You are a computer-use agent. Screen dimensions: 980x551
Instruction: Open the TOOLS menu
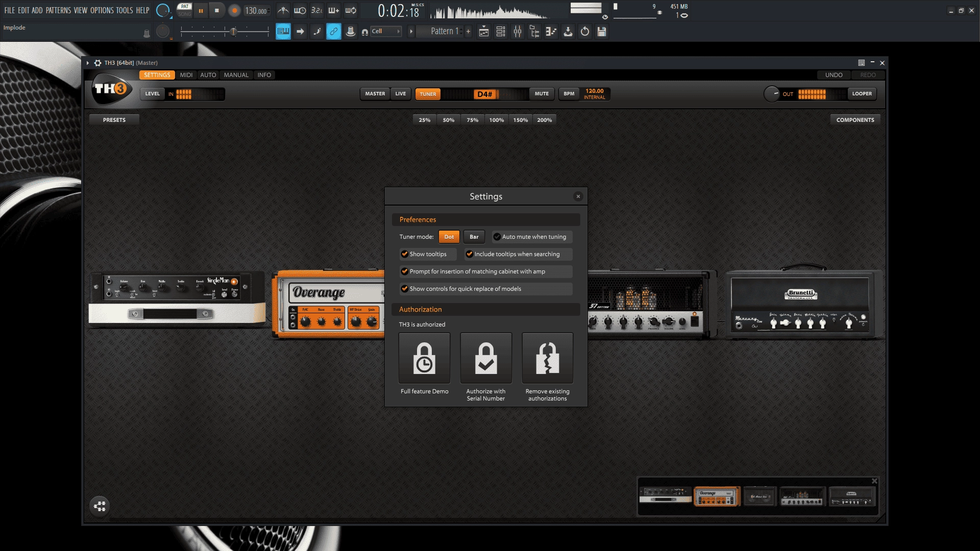click(x=125, y=10)
